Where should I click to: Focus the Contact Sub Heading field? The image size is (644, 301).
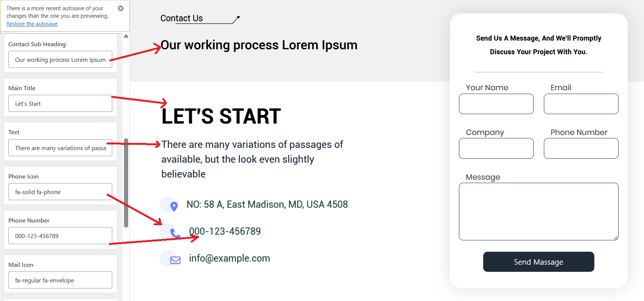[60, 60]
